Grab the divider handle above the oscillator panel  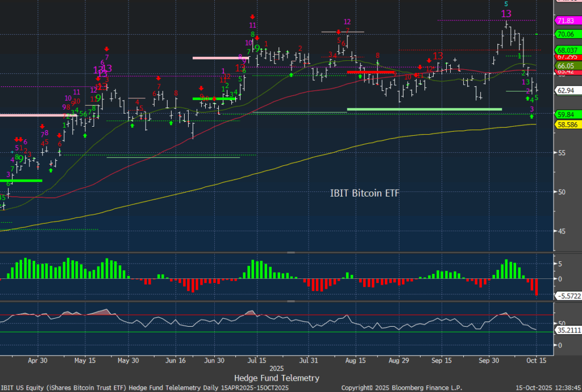(x=291, y=302)
